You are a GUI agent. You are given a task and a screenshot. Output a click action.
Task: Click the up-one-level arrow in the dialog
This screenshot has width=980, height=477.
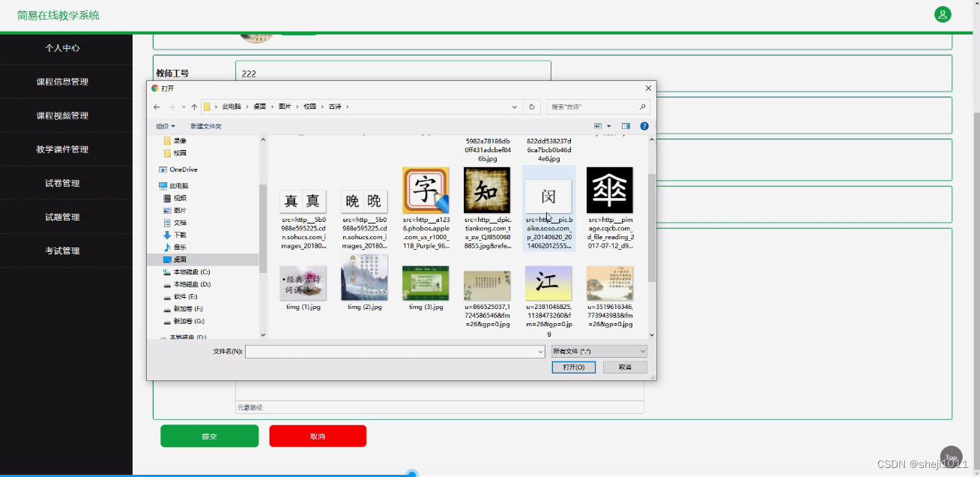(193, 106)
